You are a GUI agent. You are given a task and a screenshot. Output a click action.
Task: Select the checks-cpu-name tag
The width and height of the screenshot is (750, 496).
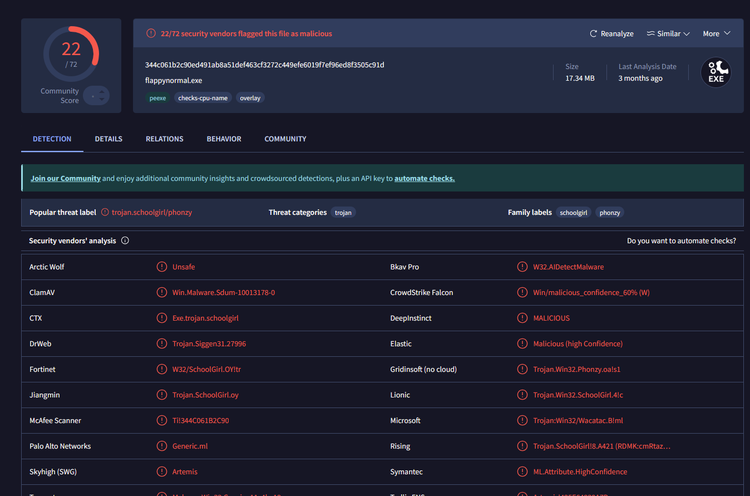(x=203, y=98)
